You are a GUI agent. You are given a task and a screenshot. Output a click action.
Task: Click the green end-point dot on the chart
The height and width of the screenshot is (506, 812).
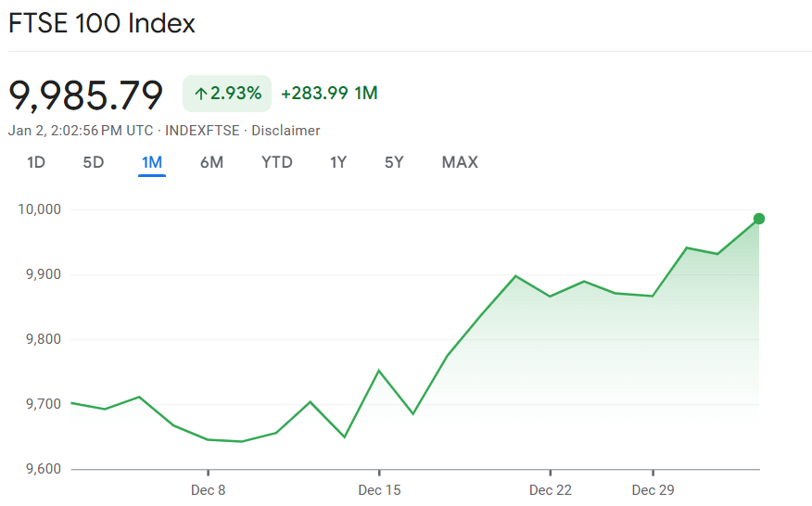[759, 219]
